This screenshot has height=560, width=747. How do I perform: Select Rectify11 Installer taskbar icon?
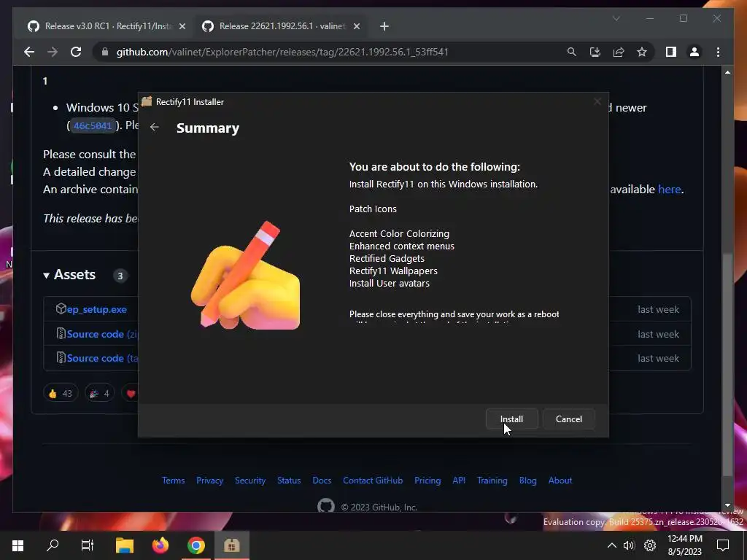click(231, 545)
